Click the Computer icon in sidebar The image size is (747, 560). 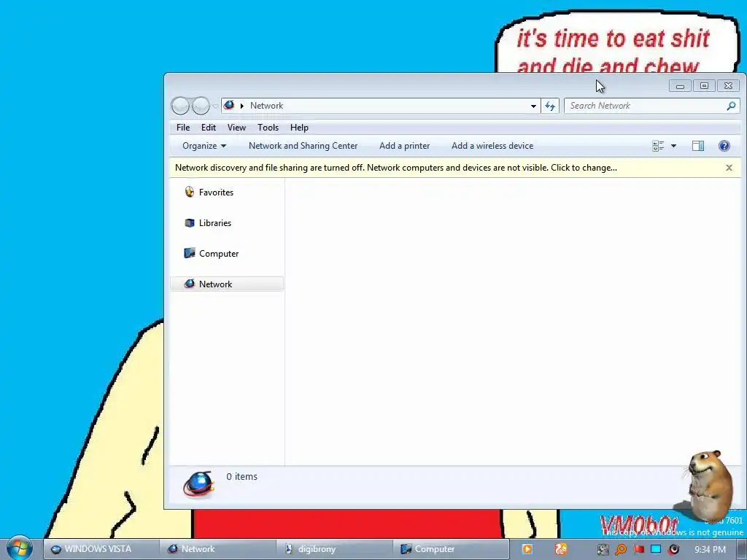tap(189, 253)
